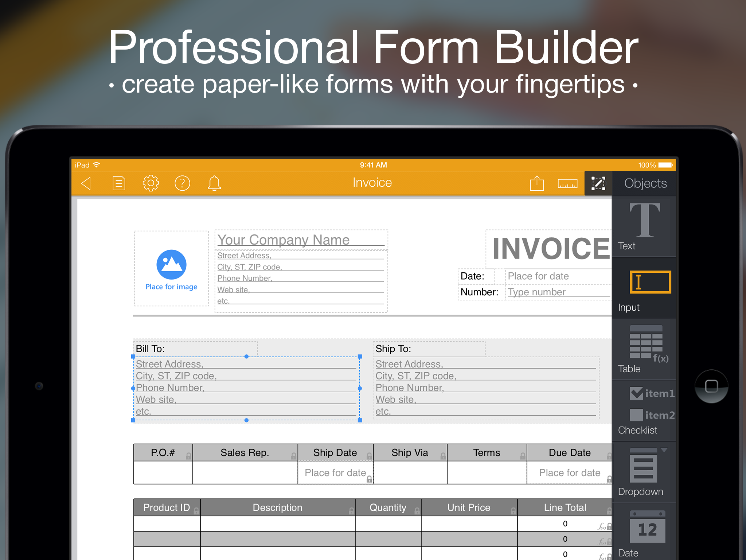Click the Invoice document title
Image resolution: width=746 pixels, height=560 pixels.
pyautogui.click(x=372, y=182)
